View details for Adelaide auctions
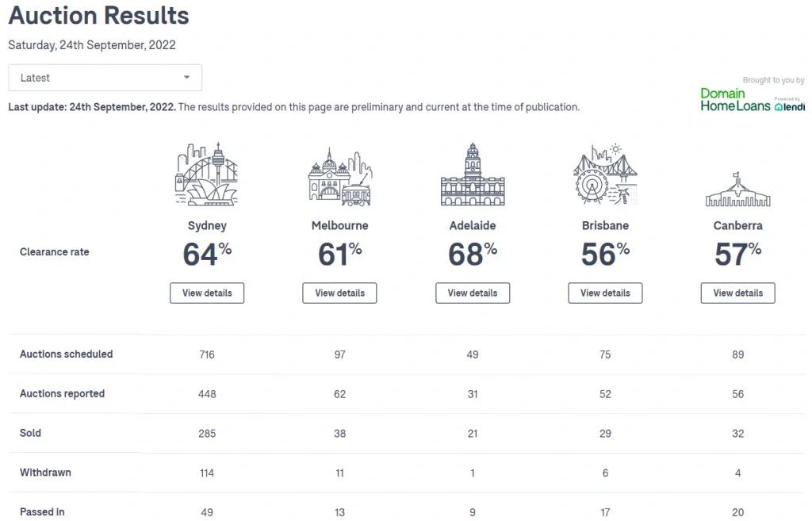This screenshot has width=812, height=521. tap(473, 293)
